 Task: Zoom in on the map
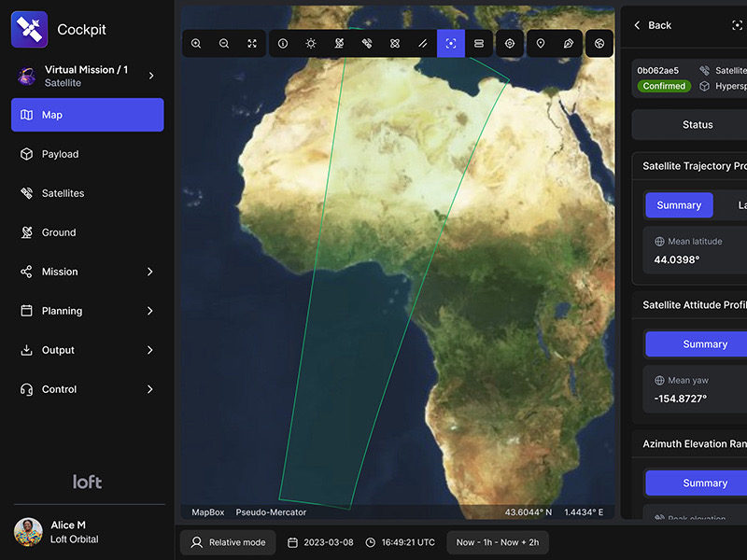tap(196, 44)
